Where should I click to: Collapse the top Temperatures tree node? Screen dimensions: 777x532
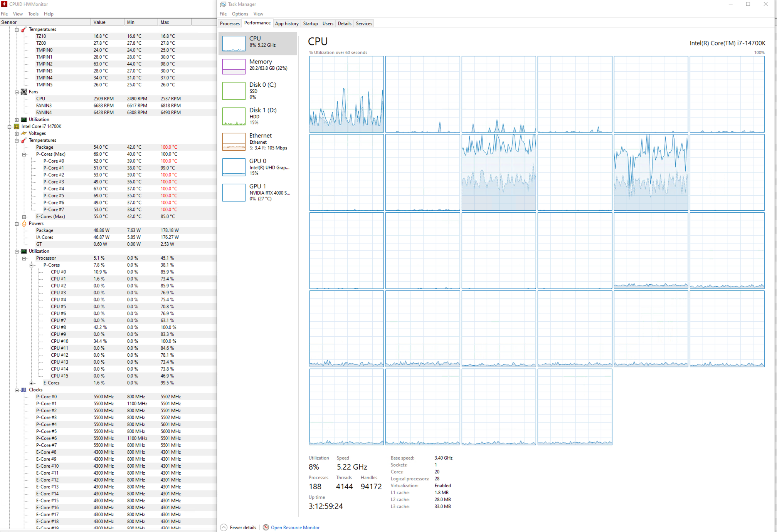pyautogui.click(x=17, y=30)
